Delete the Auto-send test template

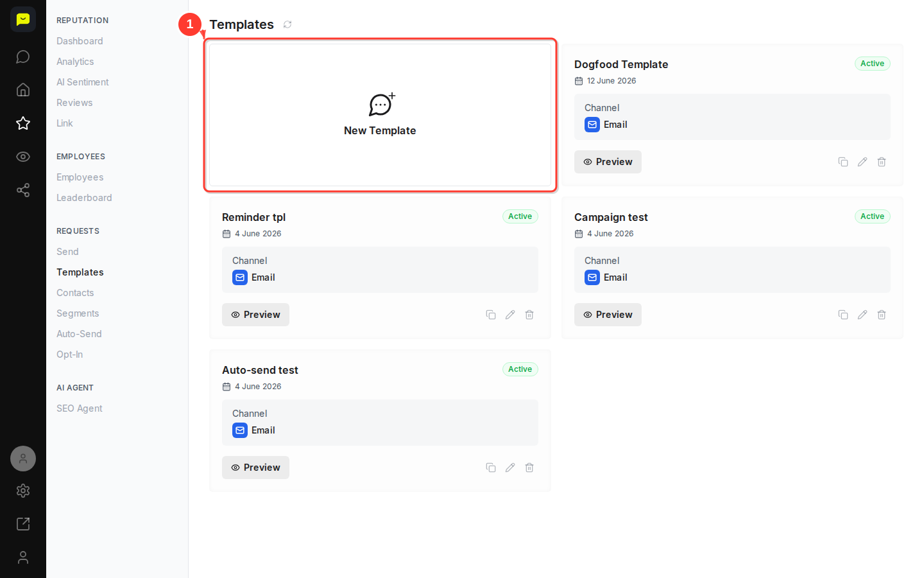tap(529, 468)
